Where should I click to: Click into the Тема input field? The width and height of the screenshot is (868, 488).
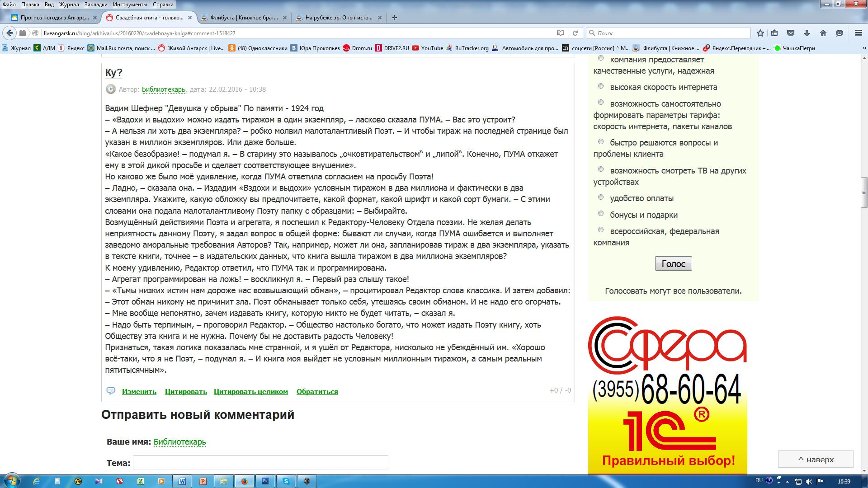point(260,462)
